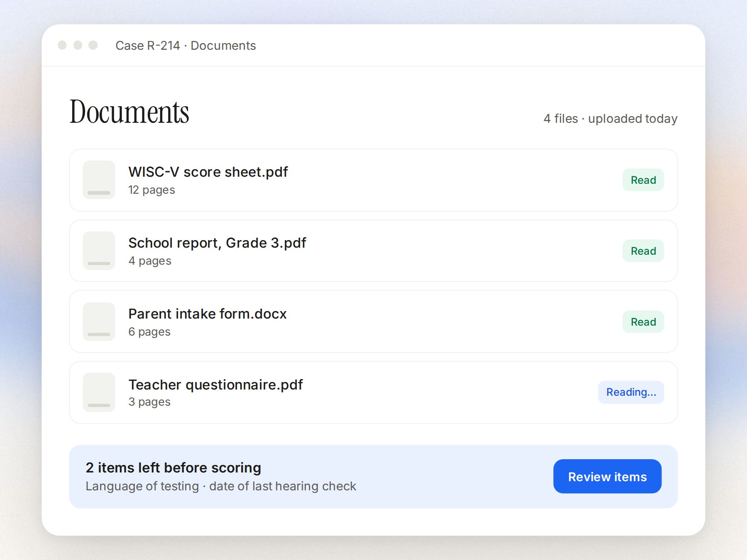Viewport: 747px width, 560px height.
Task: Click the second window control dot
Action: click(x=78, y=45)
